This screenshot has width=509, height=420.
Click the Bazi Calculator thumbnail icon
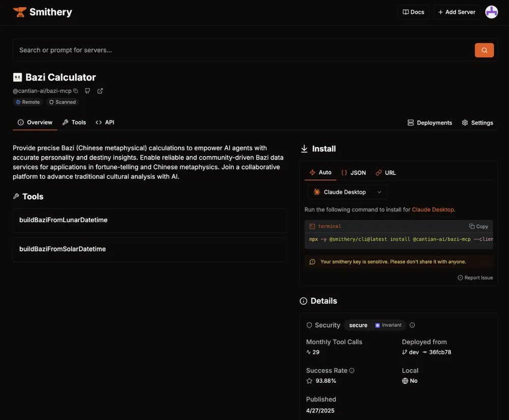click(x=17, y=77)
